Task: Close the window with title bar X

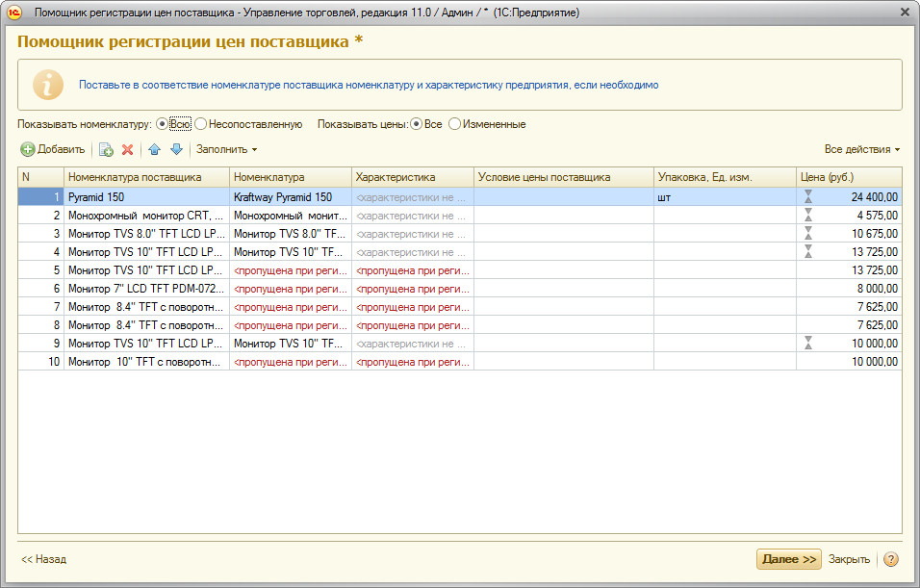Action: pyautogui.click(x=905, y=12)
